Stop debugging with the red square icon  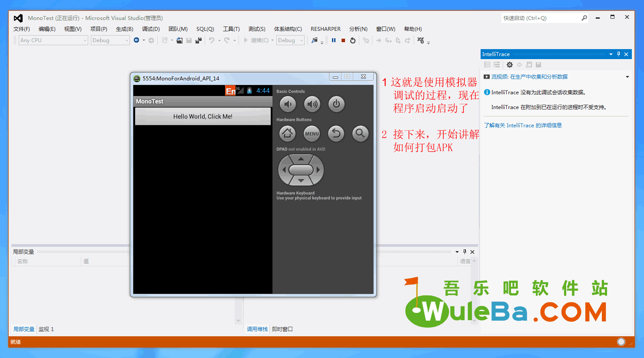coord(343,40)
